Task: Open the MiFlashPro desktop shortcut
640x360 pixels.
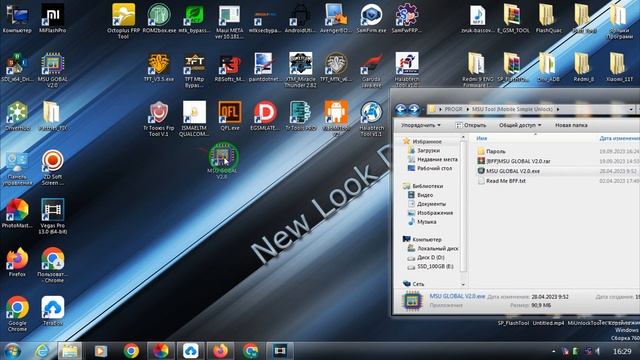Action: [x=53, y=18]
